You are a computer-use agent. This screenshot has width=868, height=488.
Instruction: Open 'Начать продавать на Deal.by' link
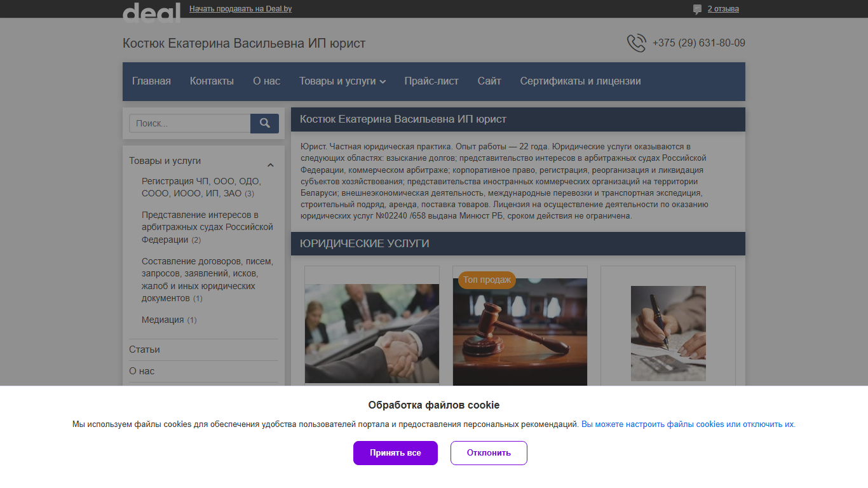[x=240, y=9]
